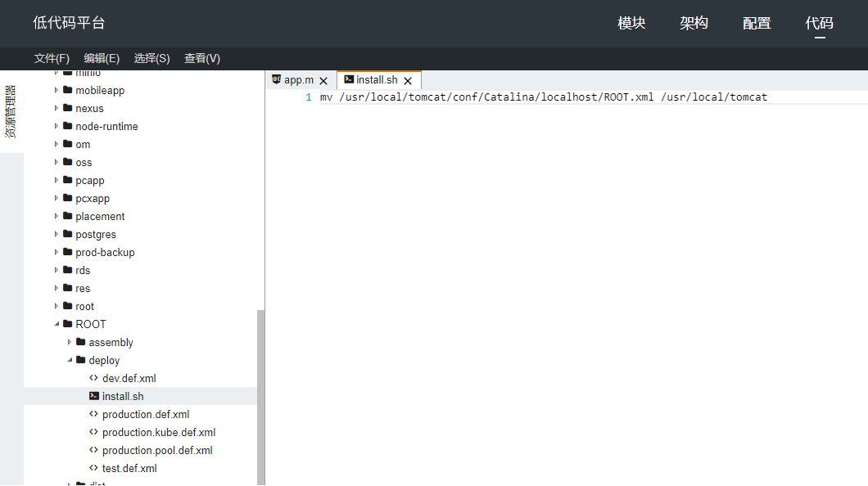
Task: Click the folder icon of the nexus directory
Action: pyautogui.click(x=67, y=109)
